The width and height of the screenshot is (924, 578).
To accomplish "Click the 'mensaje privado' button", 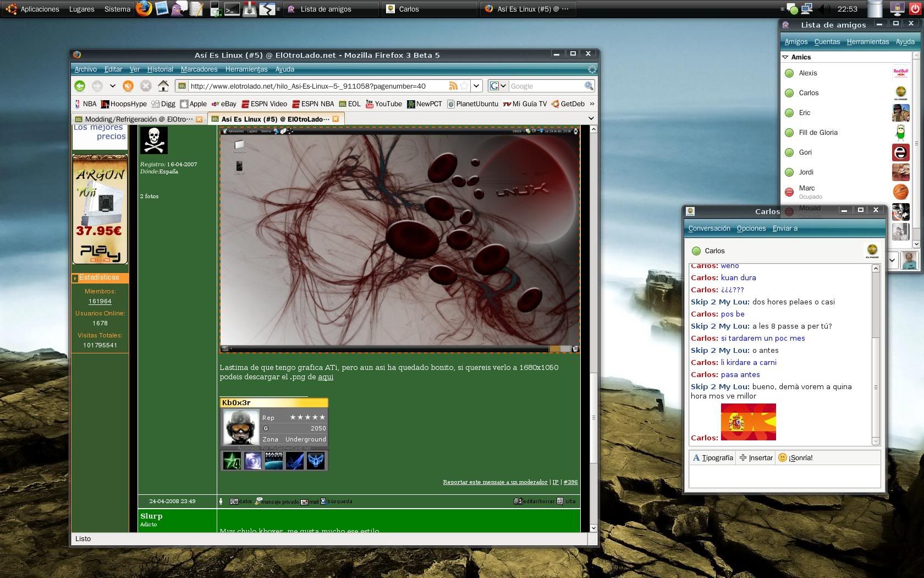I will pos(277,501).
